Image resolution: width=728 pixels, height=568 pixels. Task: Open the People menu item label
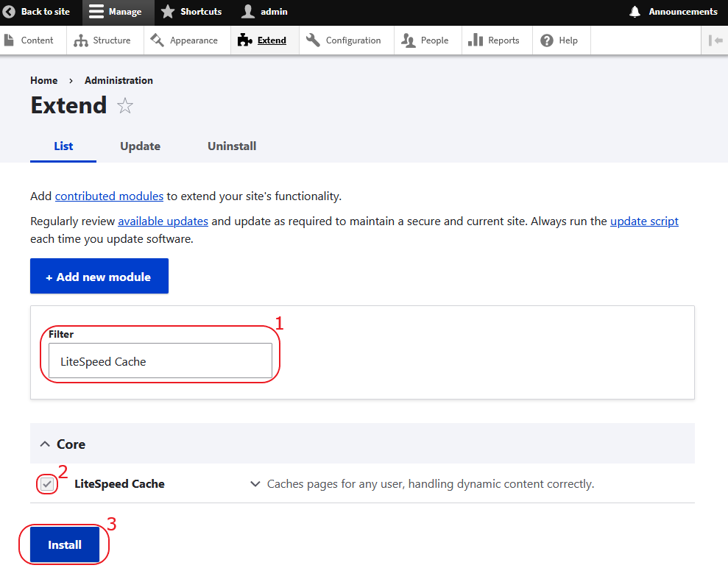pos(434,40)
